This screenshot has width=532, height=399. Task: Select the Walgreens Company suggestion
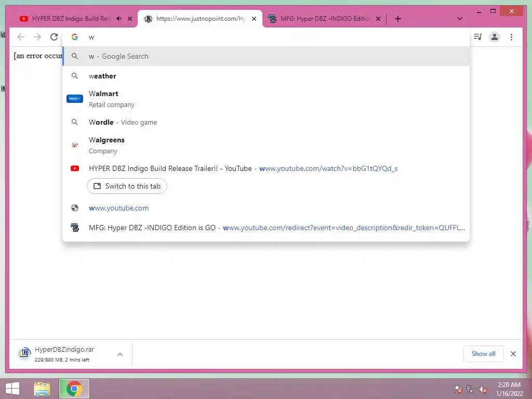[x=266, y=145]
